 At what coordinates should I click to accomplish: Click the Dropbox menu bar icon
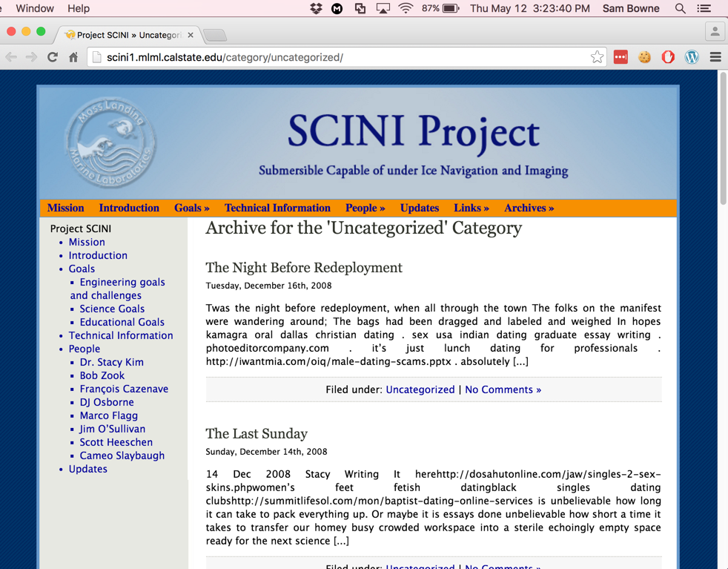click(316, 8)
